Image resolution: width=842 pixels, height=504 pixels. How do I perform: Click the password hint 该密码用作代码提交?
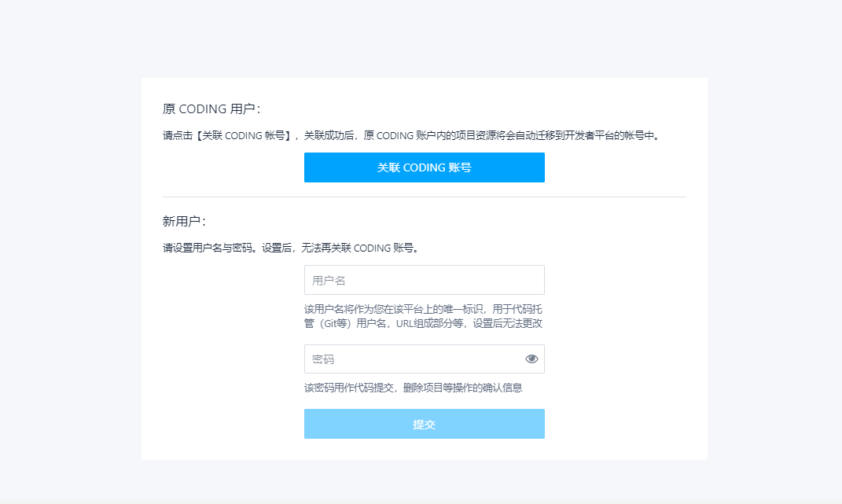[x=413, y=388]
